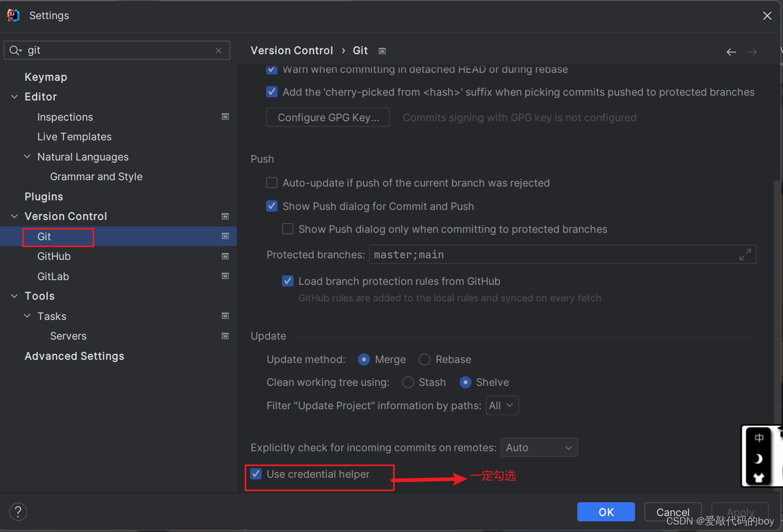Click project-level icon on Tasks row
The width and height of the screenshot is (783, 532).
tap(226, 316)
